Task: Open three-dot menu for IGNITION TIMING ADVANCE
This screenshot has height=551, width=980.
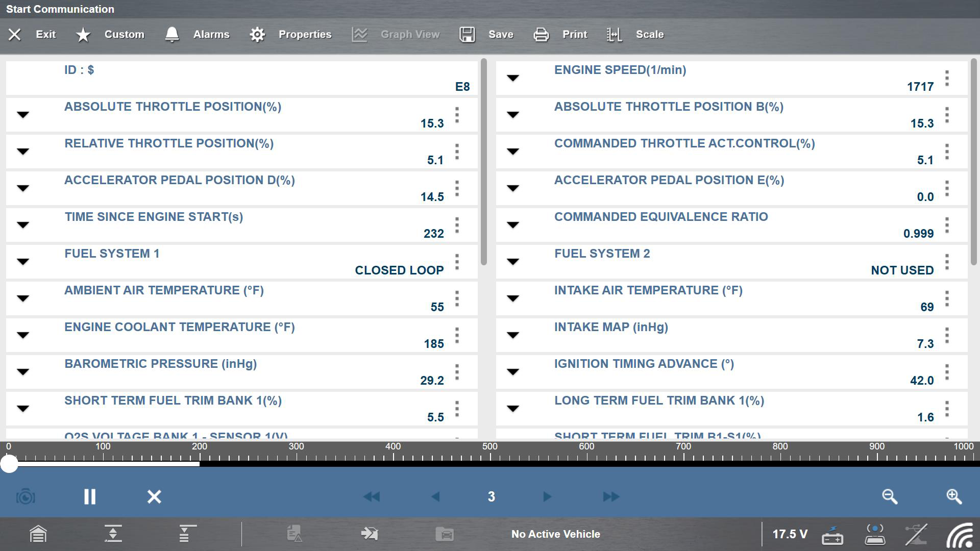Action: point(947,372)
